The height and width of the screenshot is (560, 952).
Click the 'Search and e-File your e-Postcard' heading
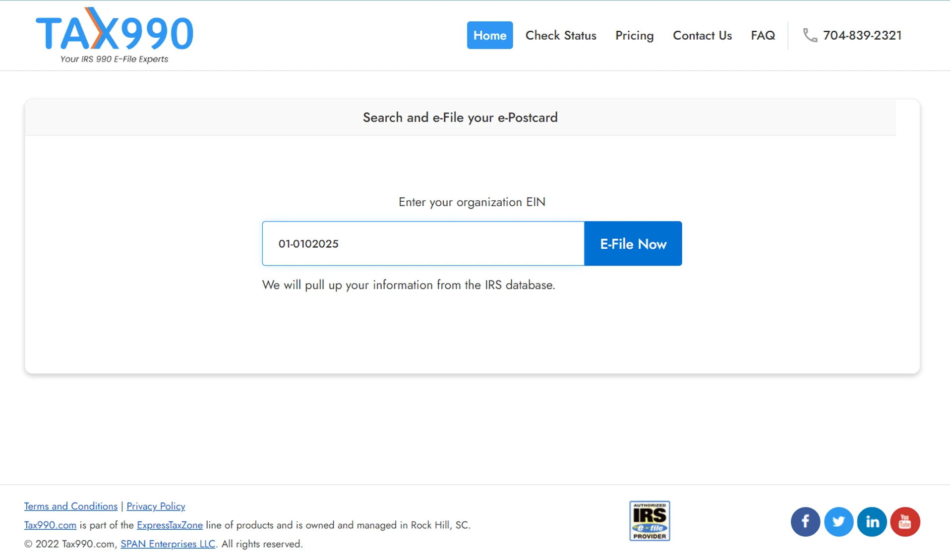pyautogui.click(x=460, y=117)
